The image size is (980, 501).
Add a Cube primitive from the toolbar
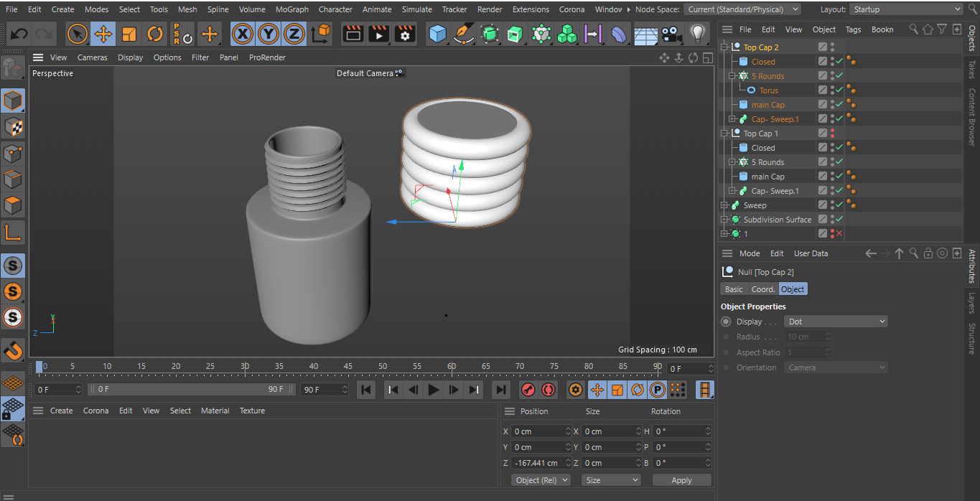tap(437, 34)
